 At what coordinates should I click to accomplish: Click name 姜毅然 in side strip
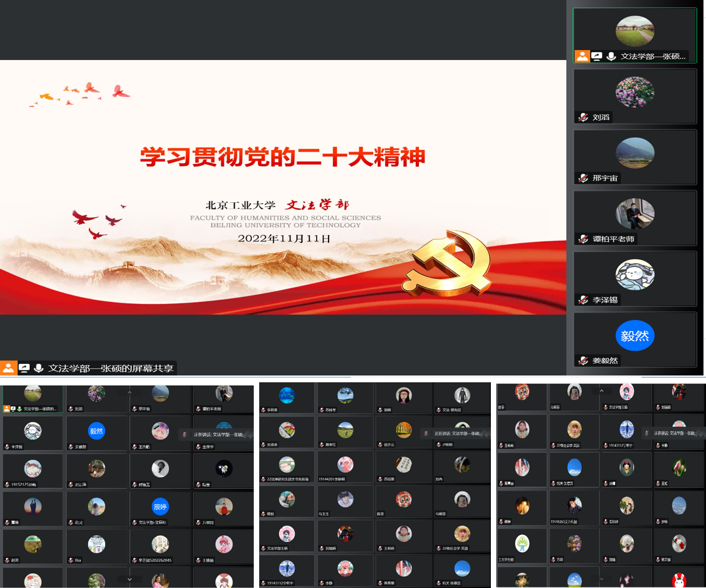click(x=605, y=360)
